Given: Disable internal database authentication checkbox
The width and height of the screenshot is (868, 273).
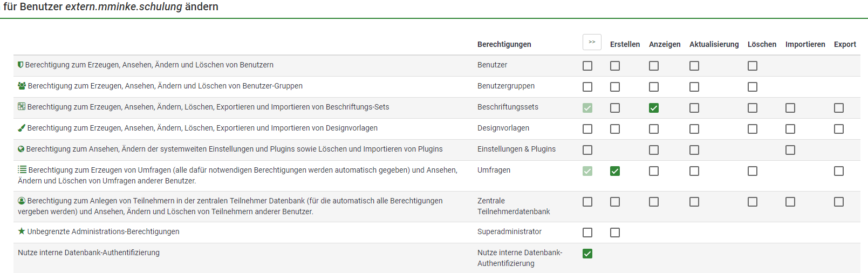Looking at the screenshot, I should click(x=587, y=254).
